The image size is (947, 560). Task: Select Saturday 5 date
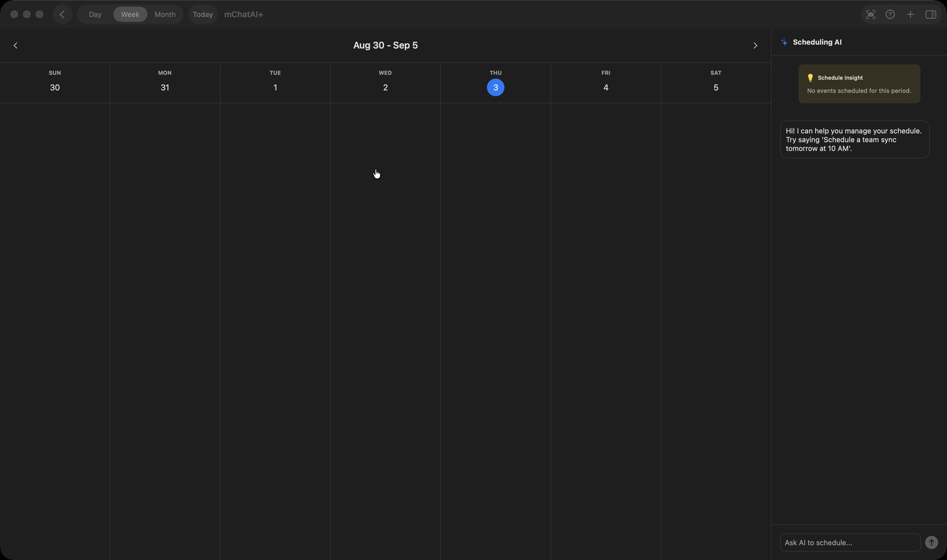pyautogui.click(x=716, y=88)
